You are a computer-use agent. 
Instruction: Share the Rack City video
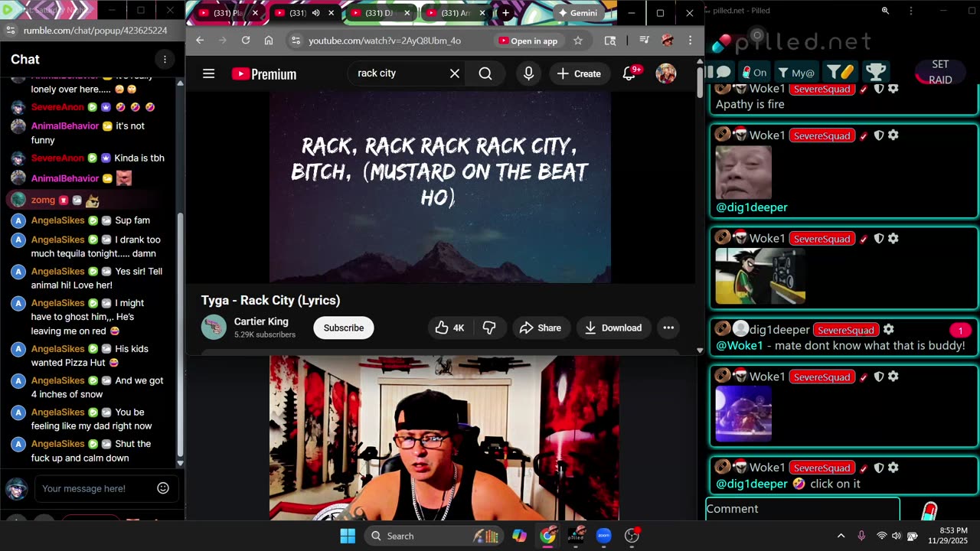pyautogui.click(x=541, y=328)
